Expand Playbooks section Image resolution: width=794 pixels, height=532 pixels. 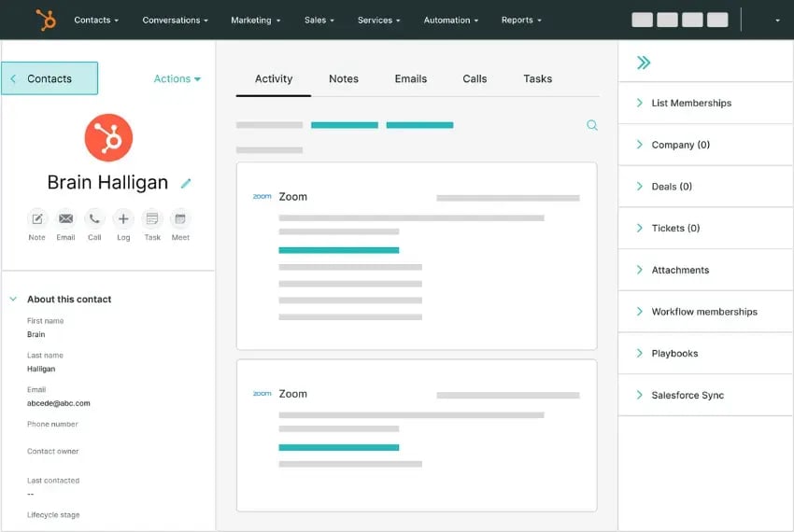click(x=705, y=354)
